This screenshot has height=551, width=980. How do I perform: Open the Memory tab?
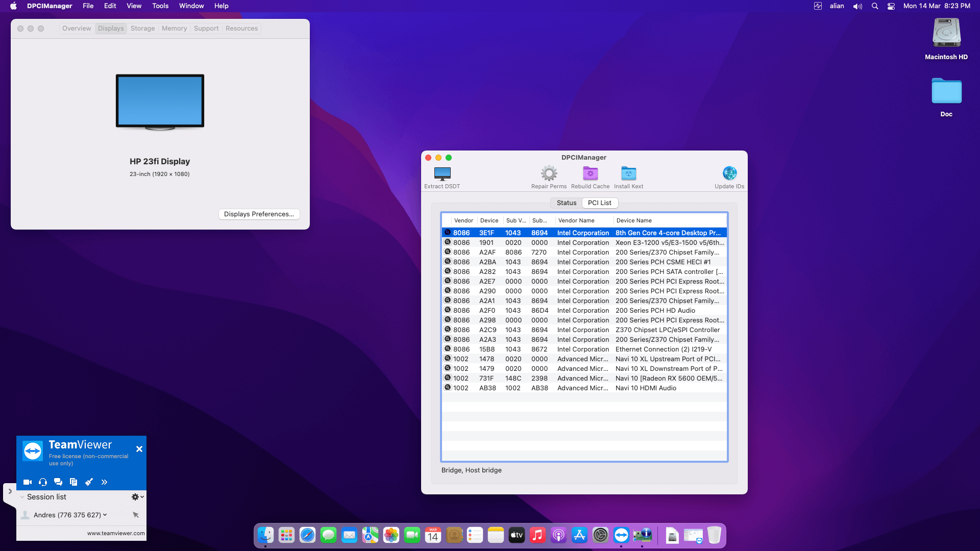point(175,29)
